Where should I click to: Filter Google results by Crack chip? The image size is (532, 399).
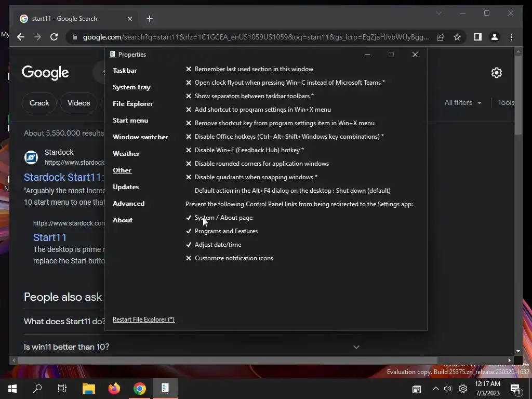tap(39, 103)
